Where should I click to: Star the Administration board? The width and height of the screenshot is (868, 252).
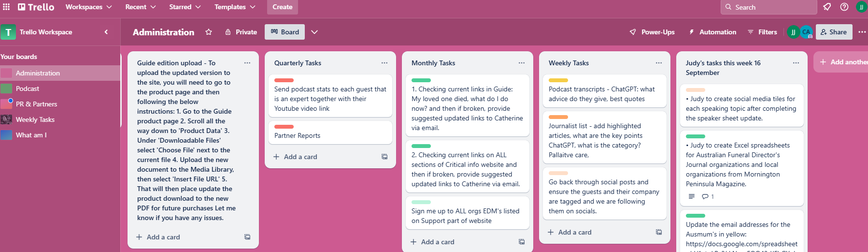(209, 32)
